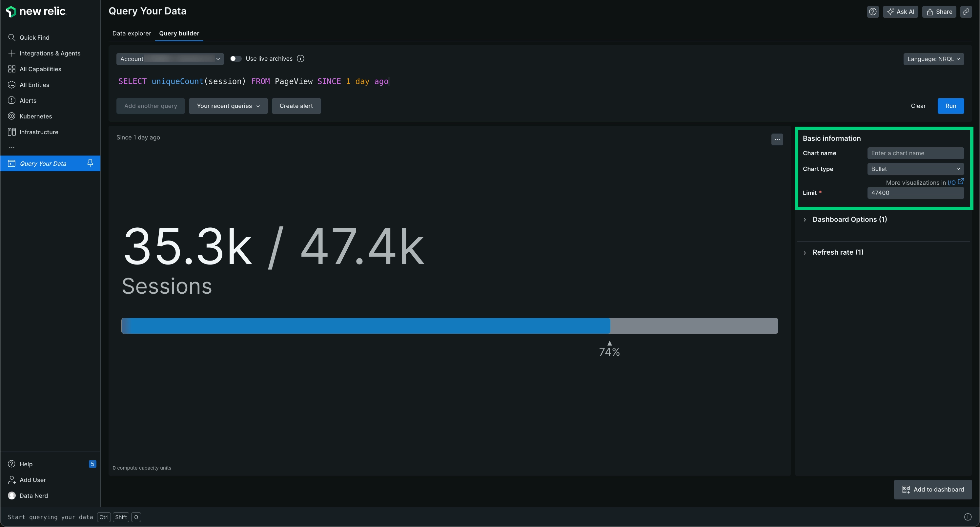Click the external link icon next to I/O
The height and width of the screenshot is (527, 980).
pos(961,182)
